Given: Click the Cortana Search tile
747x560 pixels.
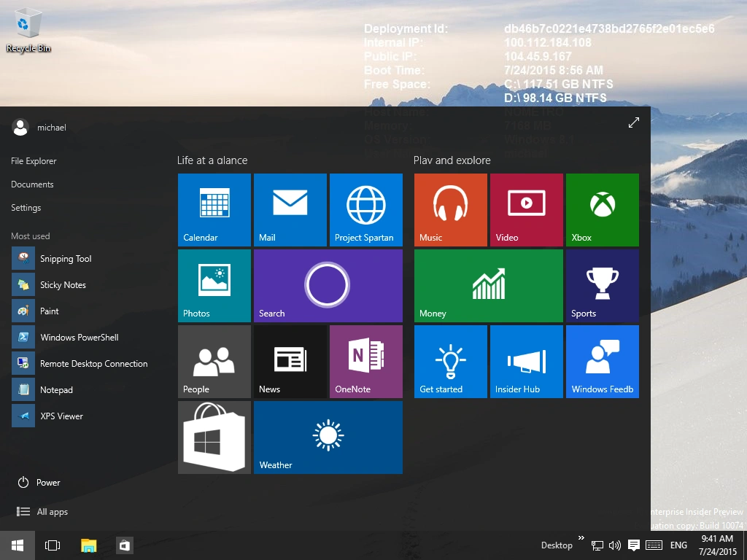Looking at the screenshot, I should click(328, 285).
